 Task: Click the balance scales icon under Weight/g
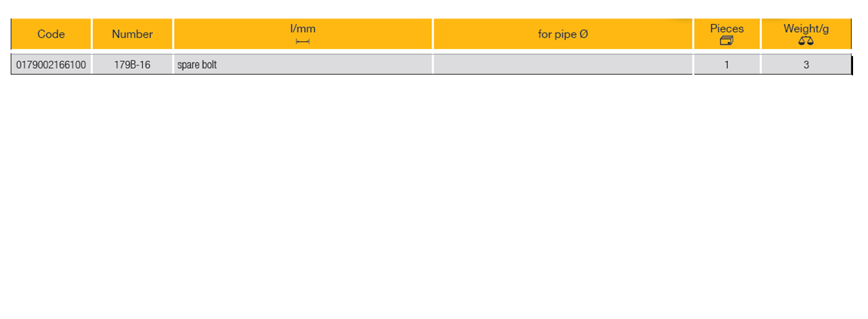click(805, 41)
